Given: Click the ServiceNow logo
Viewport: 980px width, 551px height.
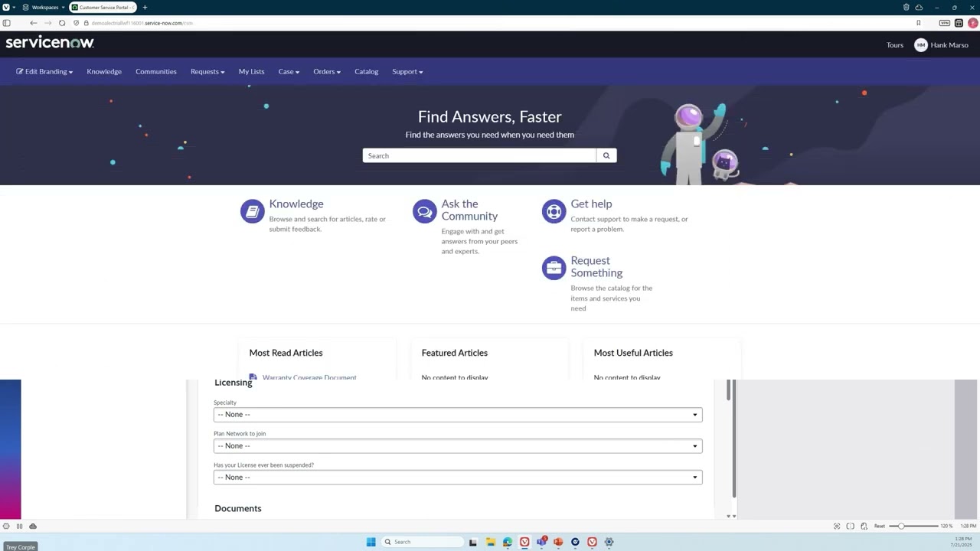Looking at the screenshot, I should click(49, 43).
